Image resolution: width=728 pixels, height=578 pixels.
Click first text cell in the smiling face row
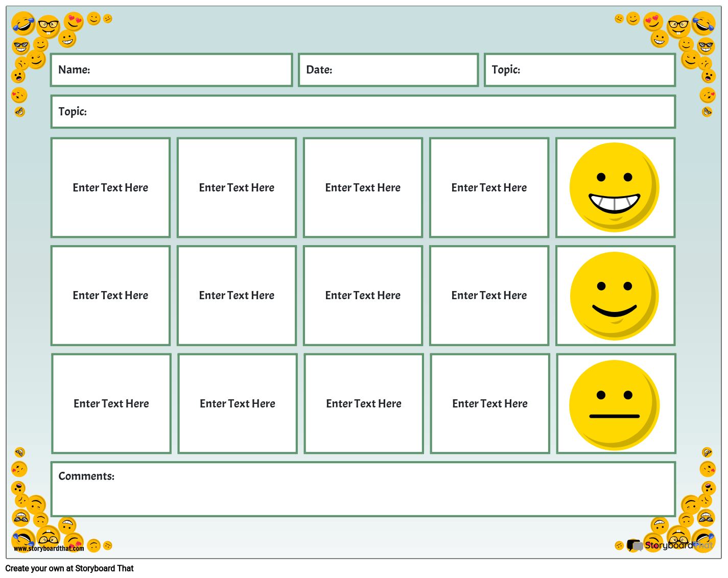(110, 296)
